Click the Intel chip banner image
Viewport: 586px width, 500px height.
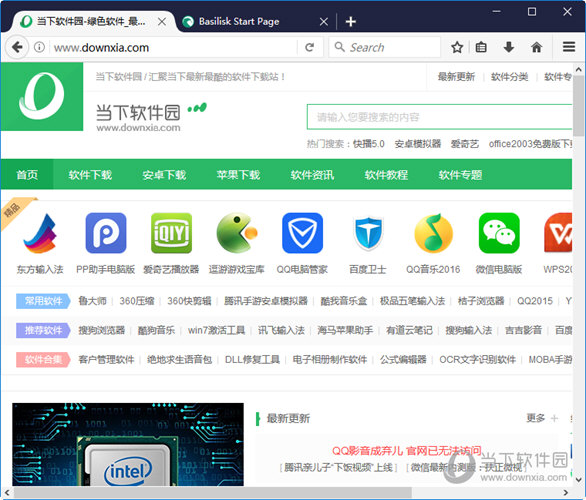click(x=128, y=444)
